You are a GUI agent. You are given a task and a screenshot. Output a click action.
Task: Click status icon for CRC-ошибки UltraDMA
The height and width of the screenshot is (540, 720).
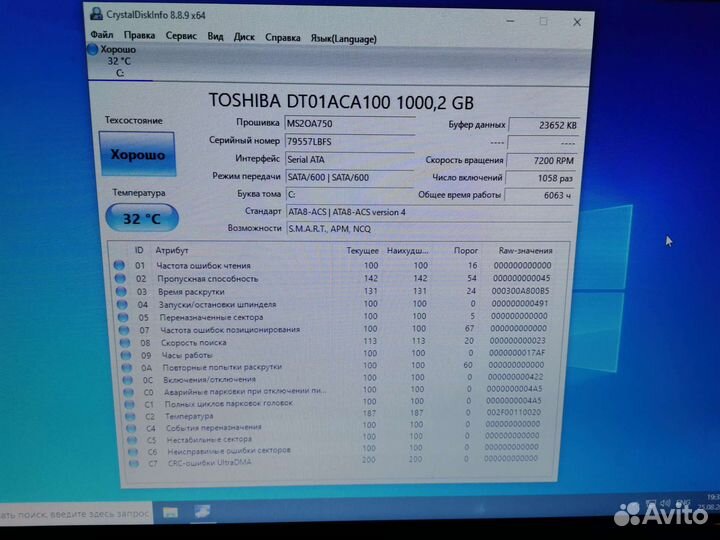pos(134,464)
